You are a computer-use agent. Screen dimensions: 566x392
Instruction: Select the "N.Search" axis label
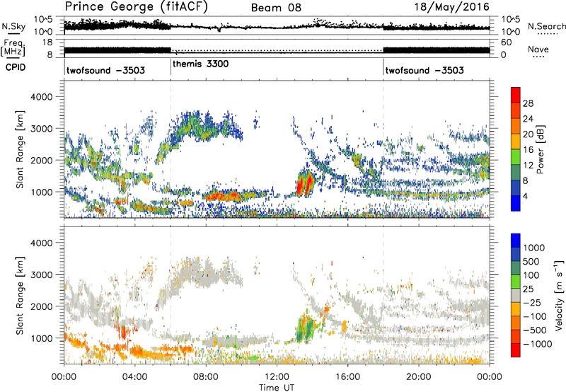pos(547,26)
